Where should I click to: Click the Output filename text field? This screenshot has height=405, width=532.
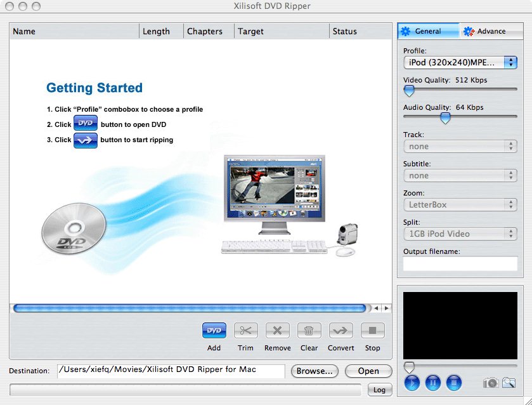(460, 264)
